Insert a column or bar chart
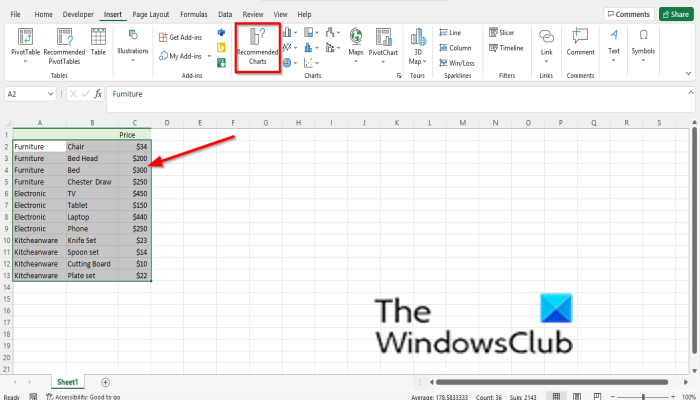Viewport: 700px width, 400px height. click(287, 32)
